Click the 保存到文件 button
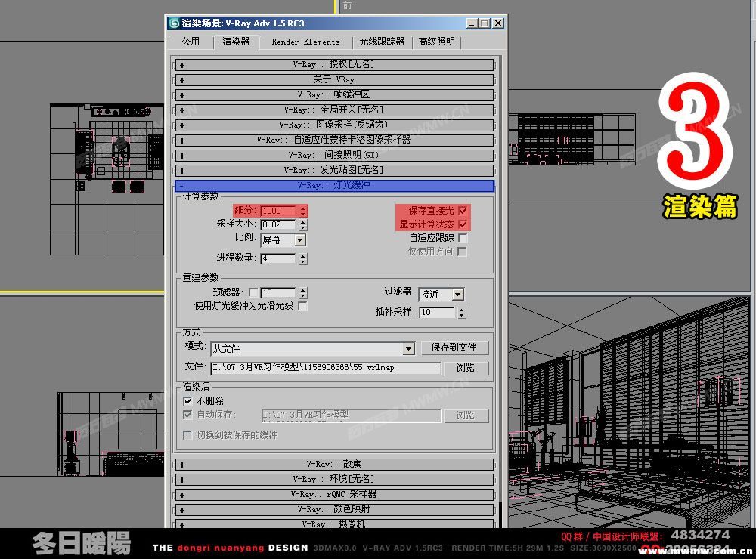This screenshot has width=756, height=559. (x=454, y=347)
